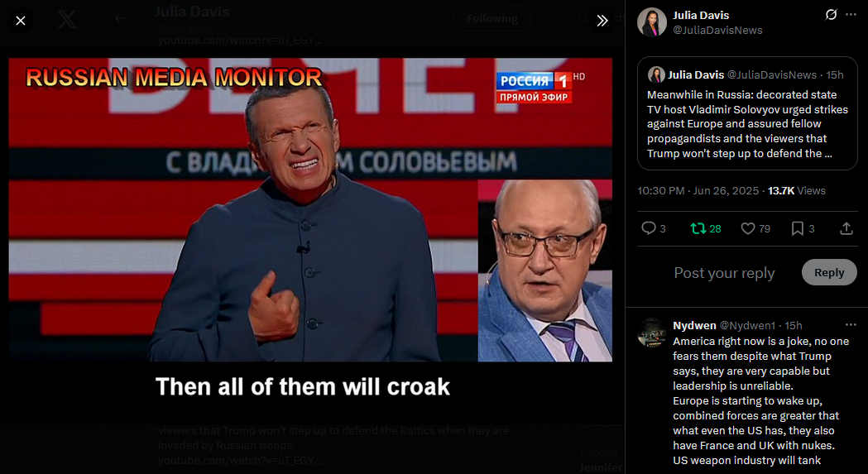
Task: Click the reply comment icon showing 3
Action: tap(653, 228)
